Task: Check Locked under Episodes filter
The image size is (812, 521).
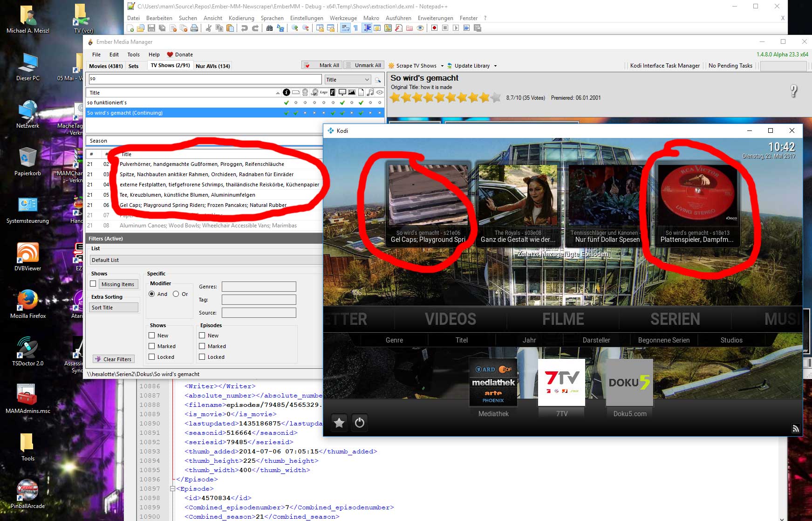Action: click(x=202, y=357)
